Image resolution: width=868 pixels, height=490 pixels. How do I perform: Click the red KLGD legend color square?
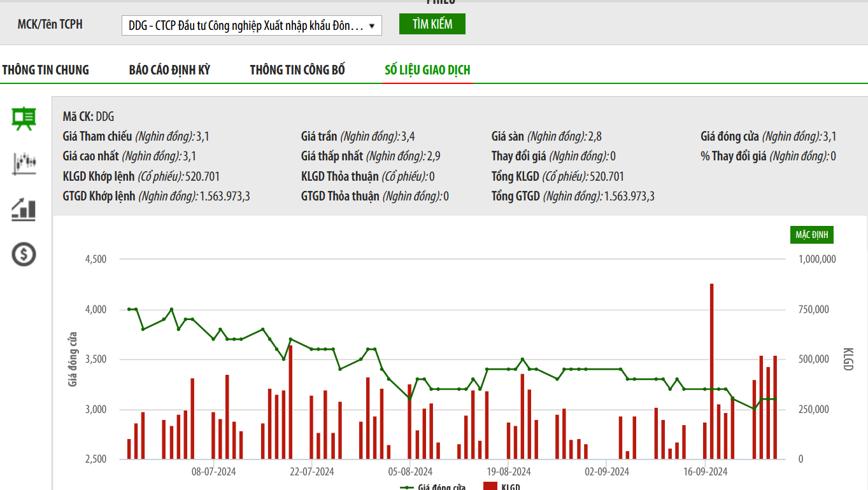click(490, 487)
